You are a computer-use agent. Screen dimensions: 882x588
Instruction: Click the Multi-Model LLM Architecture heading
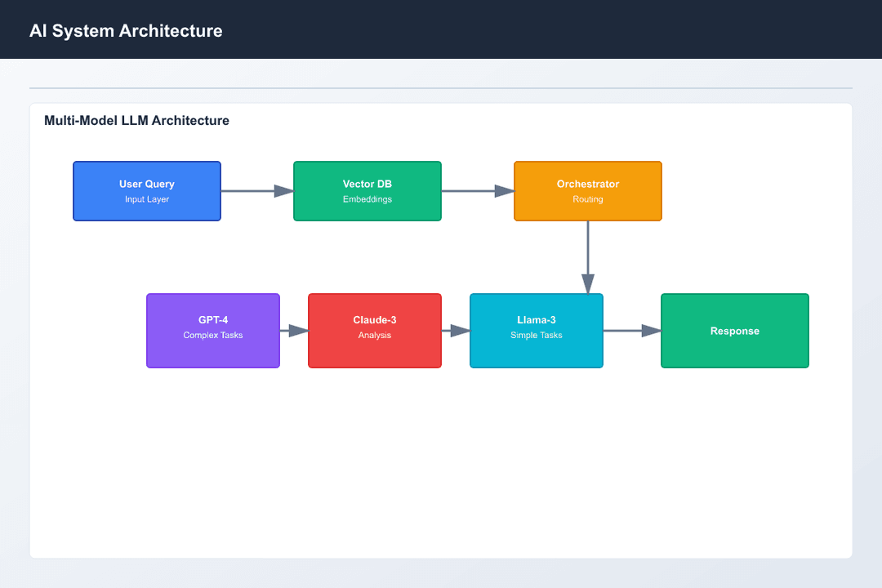pos(136,120)
